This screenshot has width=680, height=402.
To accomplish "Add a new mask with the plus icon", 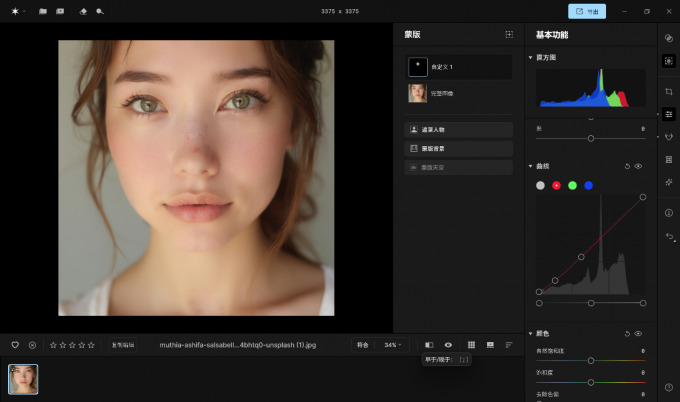I will 508,34.
